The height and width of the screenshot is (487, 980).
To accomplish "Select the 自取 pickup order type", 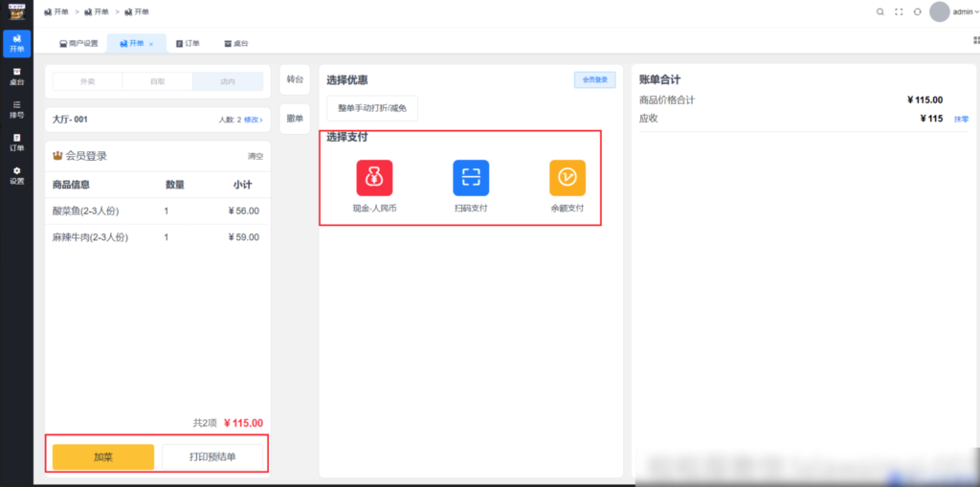I will (157, 82).
